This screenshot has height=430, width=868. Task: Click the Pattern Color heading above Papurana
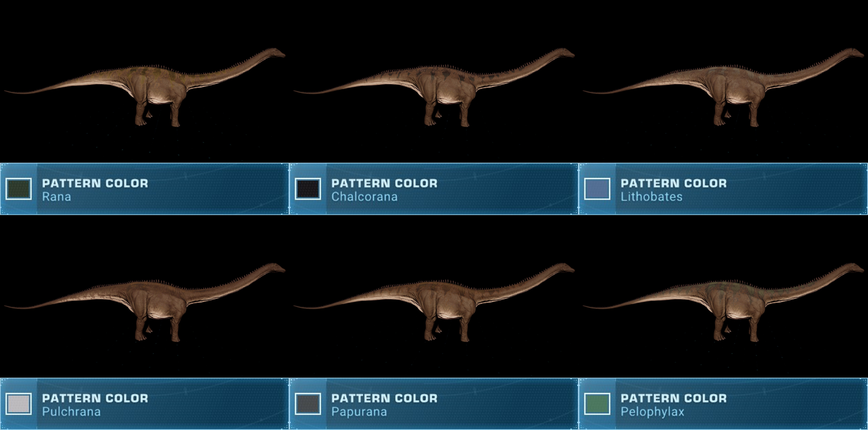tap(384, 398)
